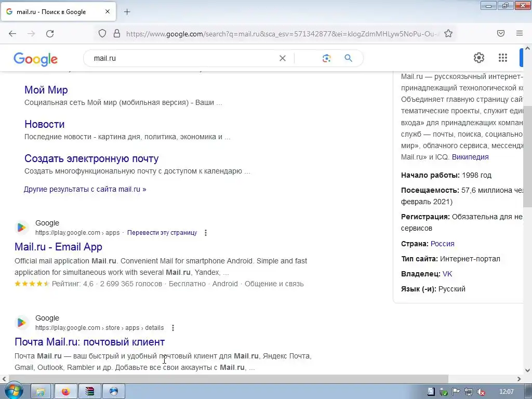Click the muted volume tray icon
This screenshot has width=532, height=399.
[481, 392]
